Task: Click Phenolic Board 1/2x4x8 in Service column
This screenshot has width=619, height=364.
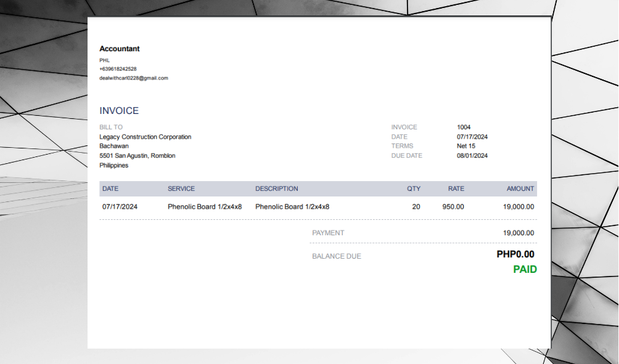Action: click(x=205, y=207)
